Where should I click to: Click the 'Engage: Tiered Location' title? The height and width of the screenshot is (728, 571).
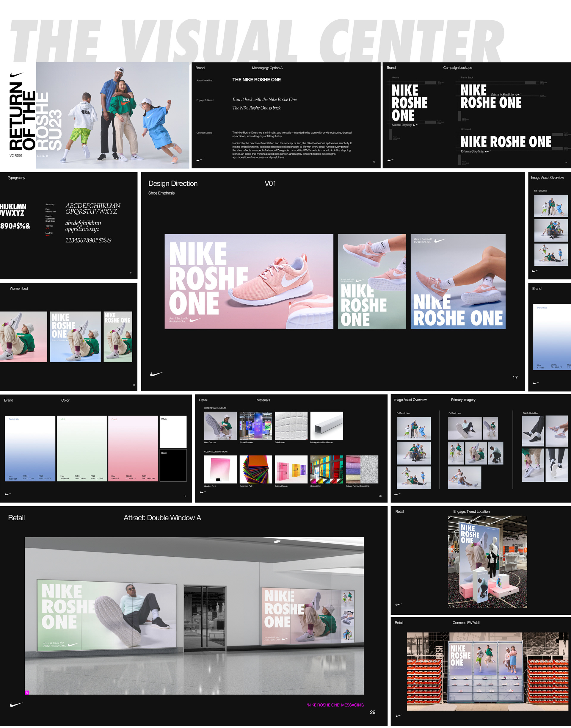[x=471, y=511]
